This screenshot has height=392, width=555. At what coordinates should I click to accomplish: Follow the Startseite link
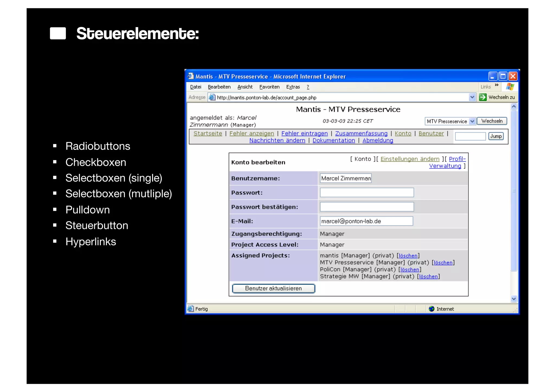pyautogui.click(x=208, y=133)
